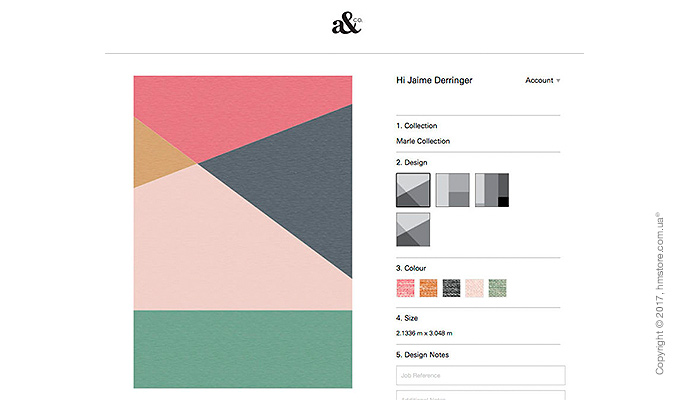Open the Account dropdown menu
Viewport: 690px width, 400px height.
coord(540,81)
